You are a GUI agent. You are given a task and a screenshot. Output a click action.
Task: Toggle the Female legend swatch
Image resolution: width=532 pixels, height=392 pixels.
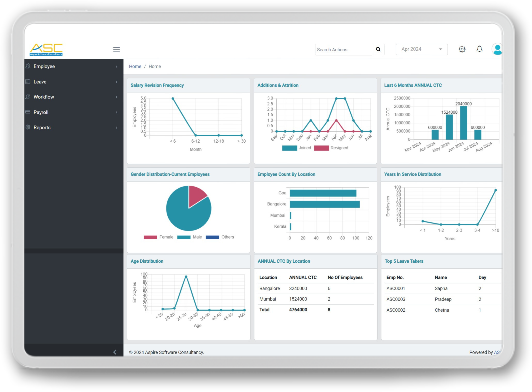[150, 237]
